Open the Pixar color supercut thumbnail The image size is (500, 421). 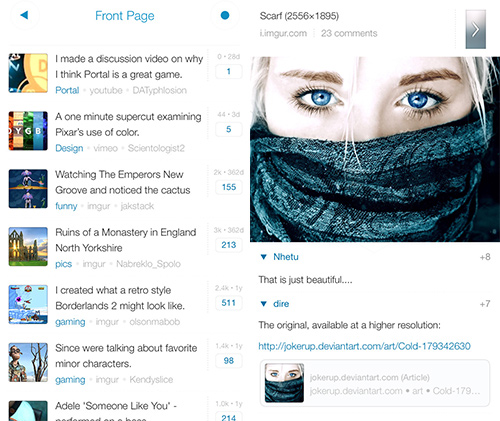(x=28, y=131)
